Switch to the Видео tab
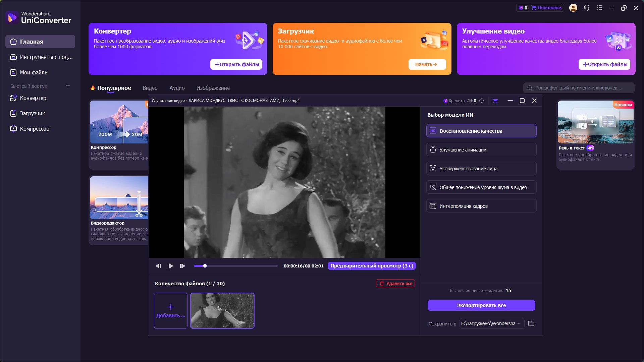644x362 pixels. 150,88
